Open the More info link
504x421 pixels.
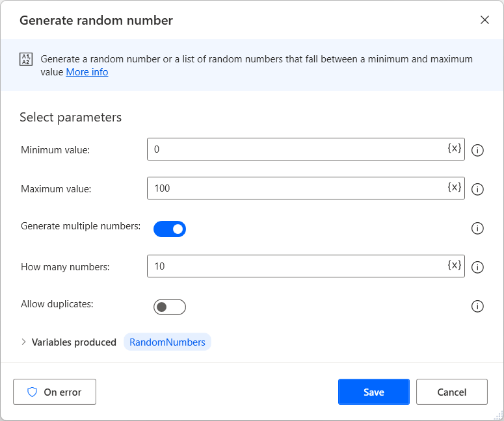pyautogui.click(x=87, y=72)
